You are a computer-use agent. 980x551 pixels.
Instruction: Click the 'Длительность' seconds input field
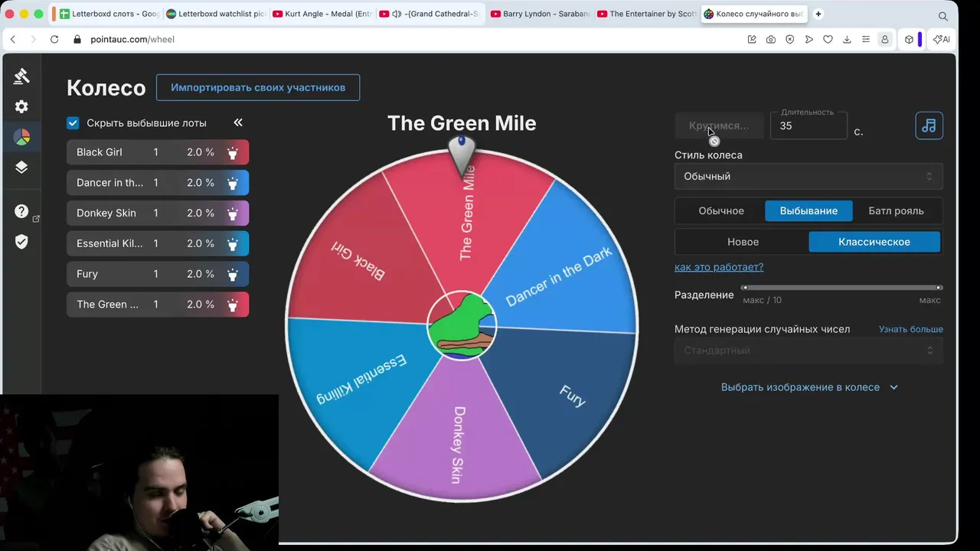point(808,126)
